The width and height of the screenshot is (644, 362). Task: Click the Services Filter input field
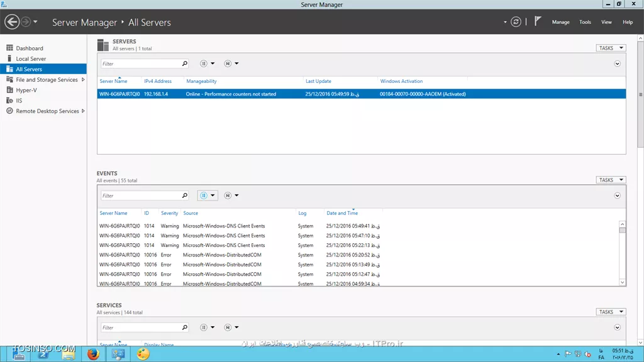click(x=140, y=327)
